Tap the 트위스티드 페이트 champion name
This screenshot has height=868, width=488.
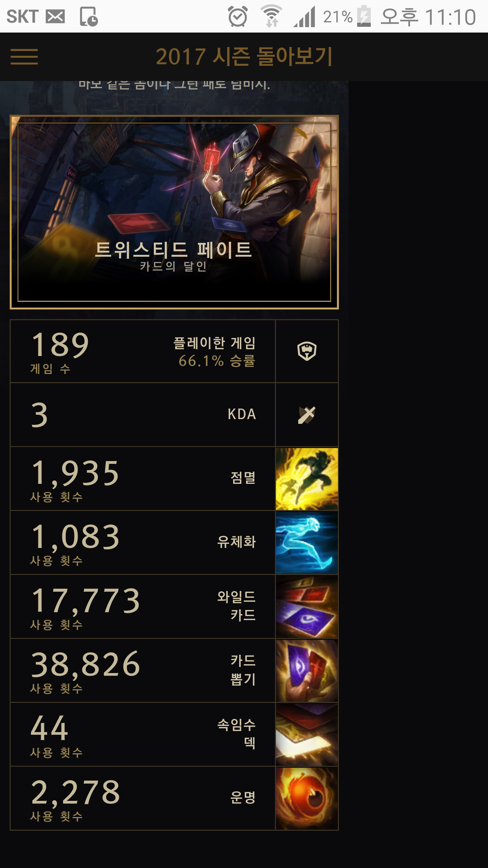174,250
